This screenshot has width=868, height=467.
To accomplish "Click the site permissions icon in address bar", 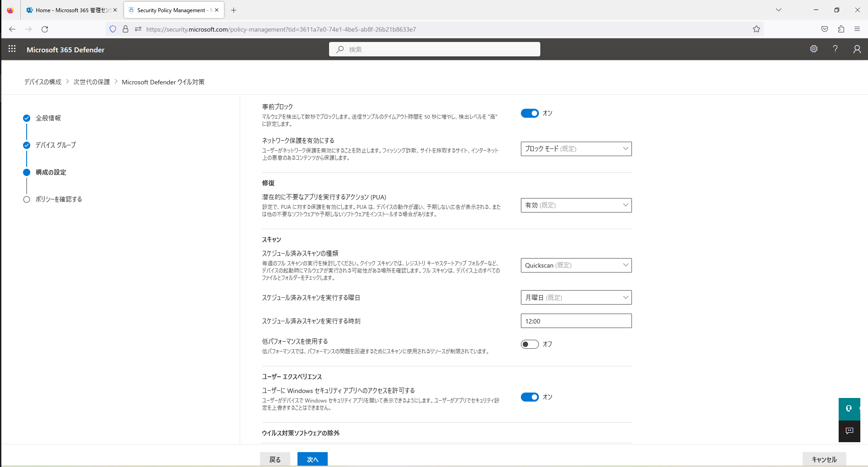I will [138, 29].
